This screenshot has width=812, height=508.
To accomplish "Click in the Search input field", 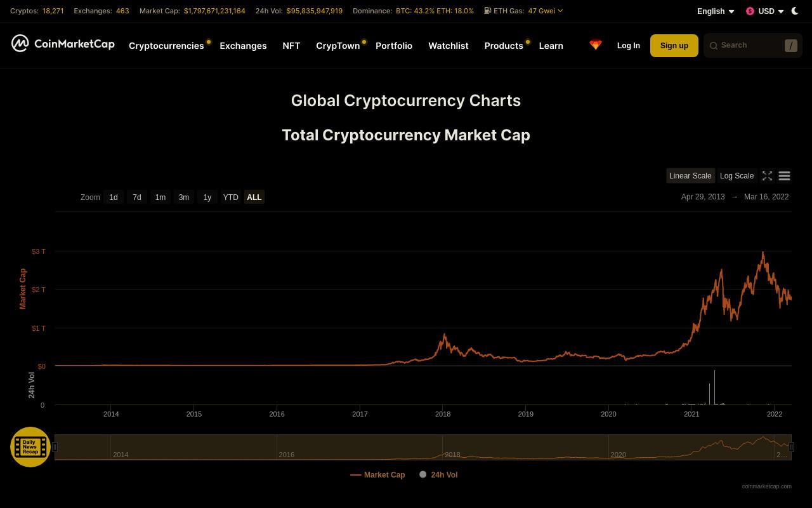I will 752,46.
